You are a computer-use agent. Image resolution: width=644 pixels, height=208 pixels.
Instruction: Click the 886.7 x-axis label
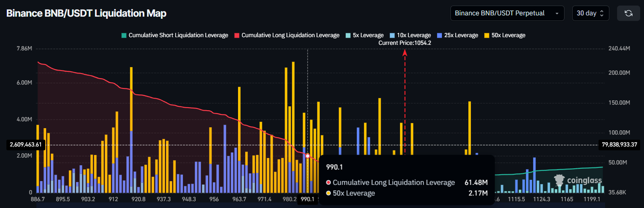tap(38, 199)
